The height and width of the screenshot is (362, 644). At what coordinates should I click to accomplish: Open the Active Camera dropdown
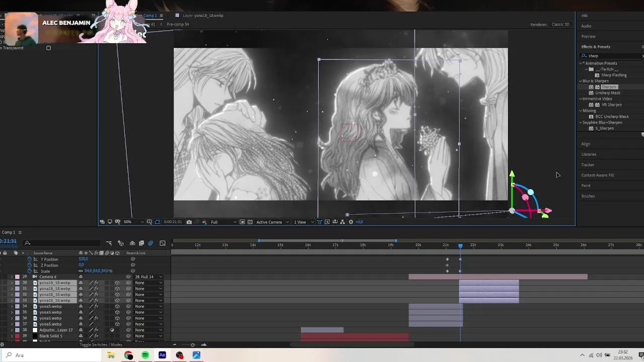273,222
